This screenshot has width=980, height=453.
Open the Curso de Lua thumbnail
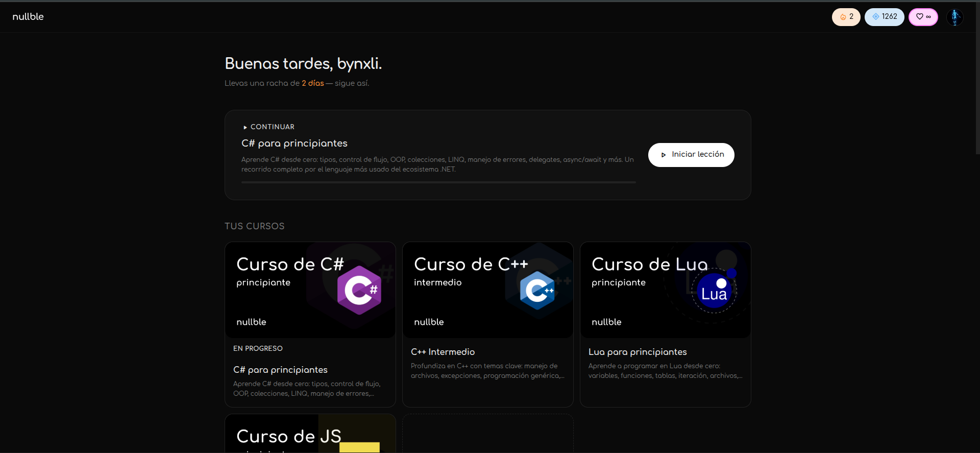(666, 290)
